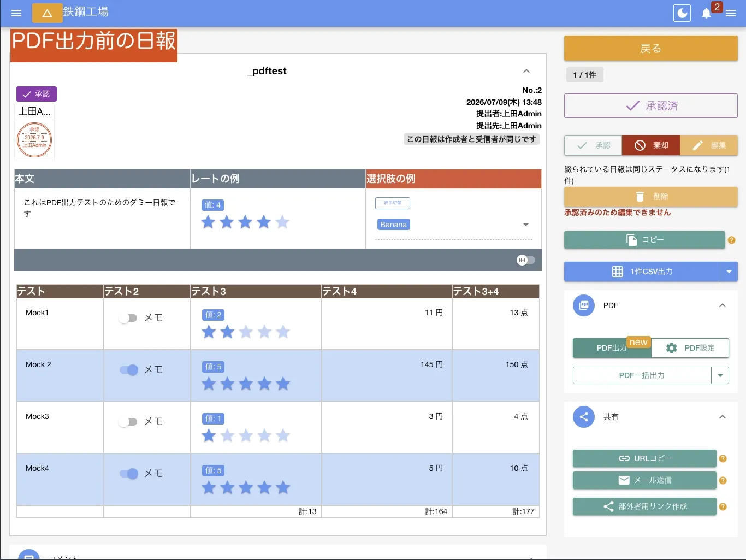Image resolution: width=746 pixels, height=560 pixels.
Task: Open PDF設定 gear settings
Action: pyautogui.click(x=690, y=348)
